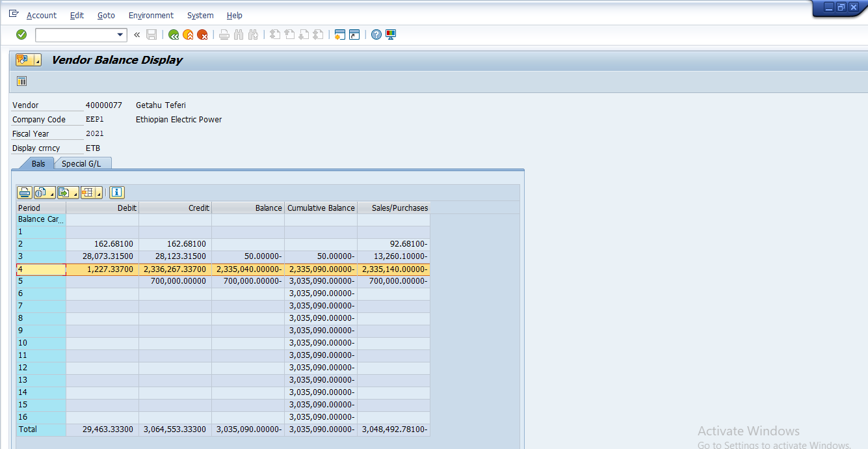Screen dimensions: 868x449
Task: Click the Customize Local Layout monitor icon
Action: tap(391, 34)
